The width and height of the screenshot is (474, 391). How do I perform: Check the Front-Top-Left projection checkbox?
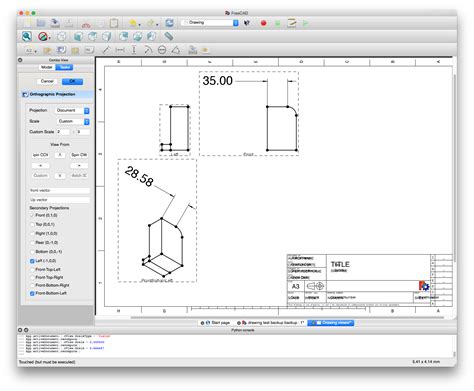click(32, 269)
